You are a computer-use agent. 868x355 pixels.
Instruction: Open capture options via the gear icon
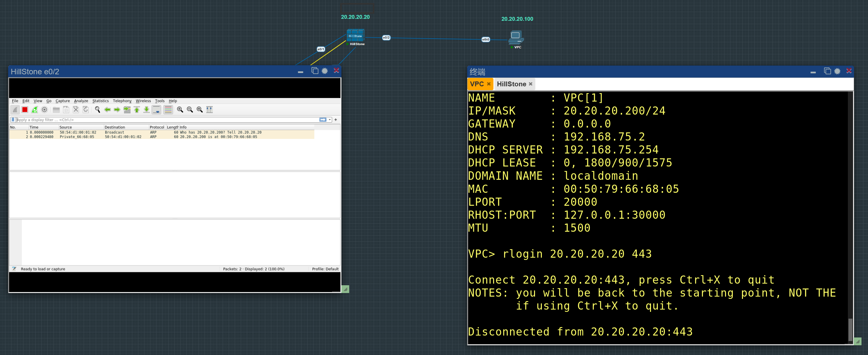[x=44, y=110]
